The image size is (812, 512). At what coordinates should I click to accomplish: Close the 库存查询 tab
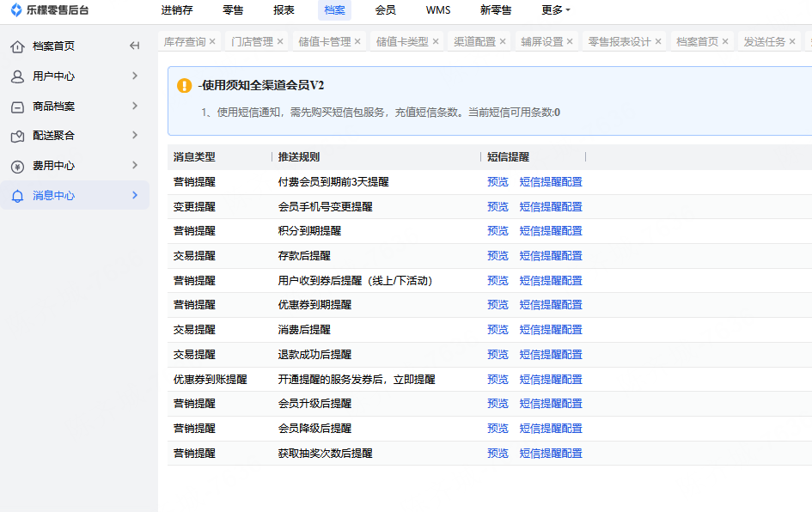212,41
